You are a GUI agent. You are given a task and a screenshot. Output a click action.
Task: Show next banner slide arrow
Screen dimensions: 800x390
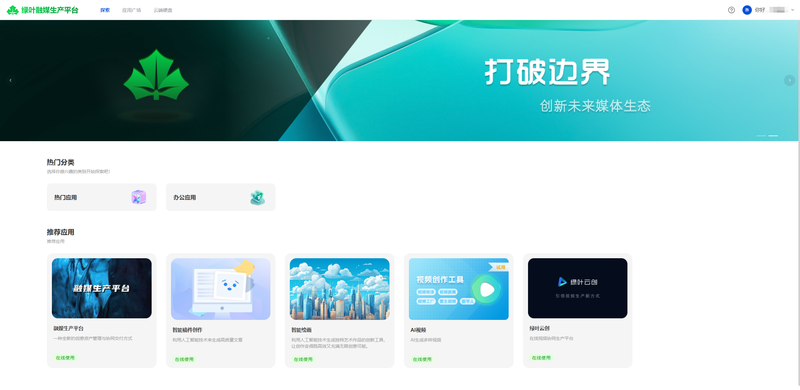click(x=789, y=80)
